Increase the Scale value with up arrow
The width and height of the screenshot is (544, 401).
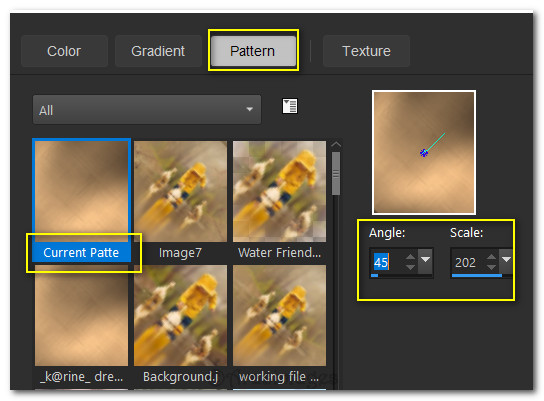click(x=491, y=257)
